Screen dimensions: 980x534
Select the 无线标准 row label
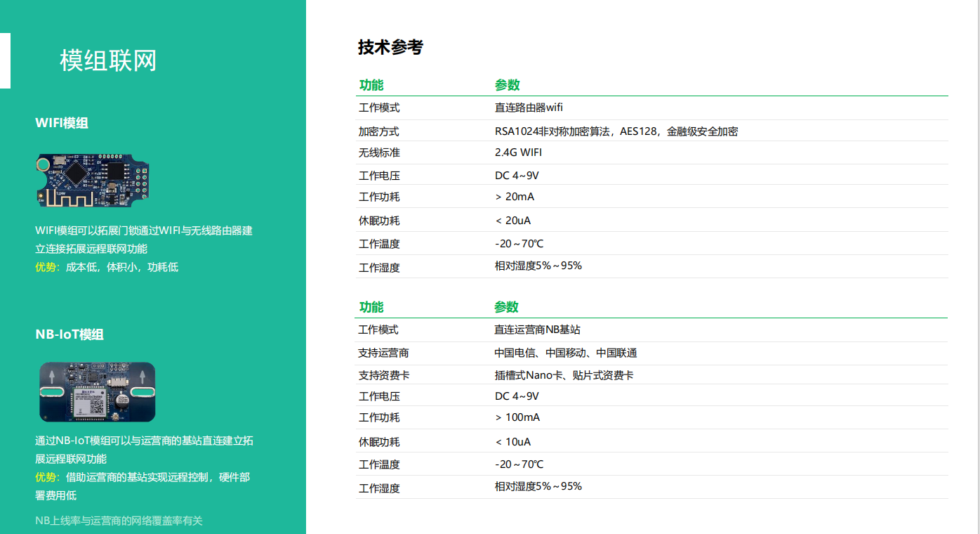pyautogui.click(x=379, y=152)
